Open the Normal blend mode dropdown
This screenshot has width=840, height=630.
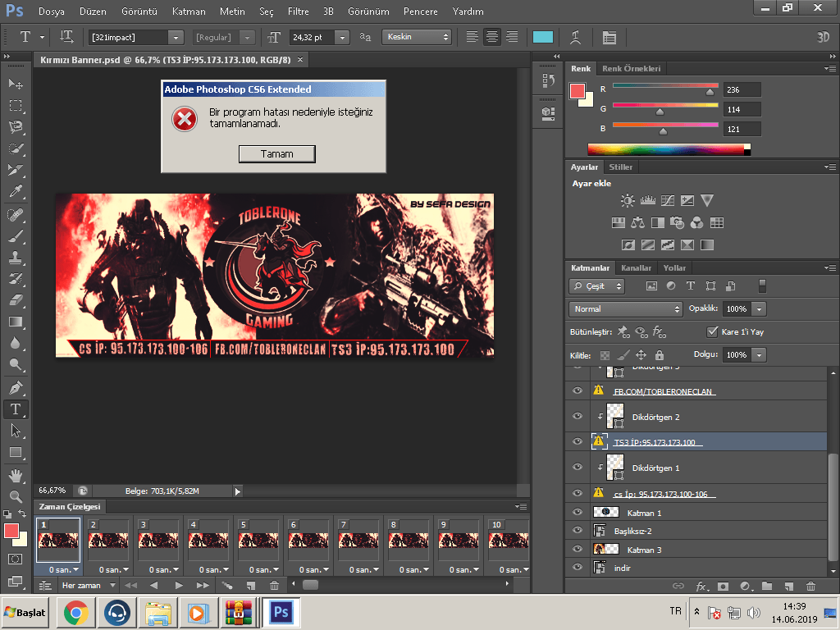(626, 309)
